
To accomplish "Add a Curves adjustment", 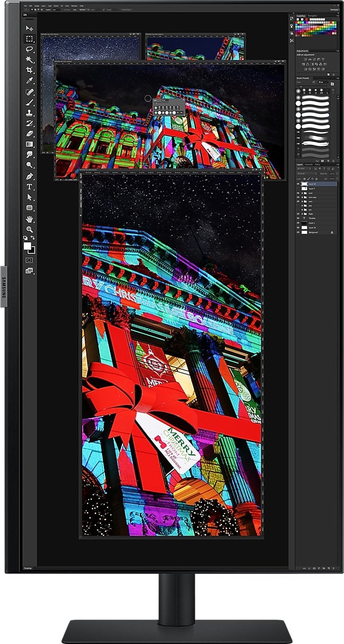I will 314,59.
